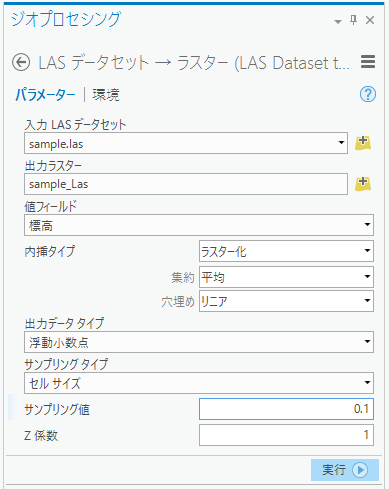Open サンプリング タイプ dropdown showing セル サイズ
Viewport: 389px width, 489px height.
pos(199,383)
